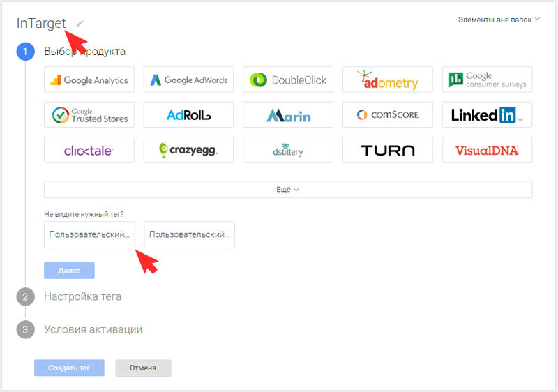Pick the crazyegg product tile
558x392 pixels.
coord(188,150)
